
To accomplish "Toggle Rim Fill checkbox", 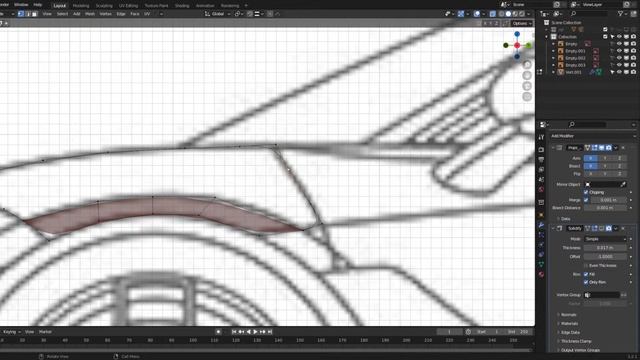I will click(586, 274).
